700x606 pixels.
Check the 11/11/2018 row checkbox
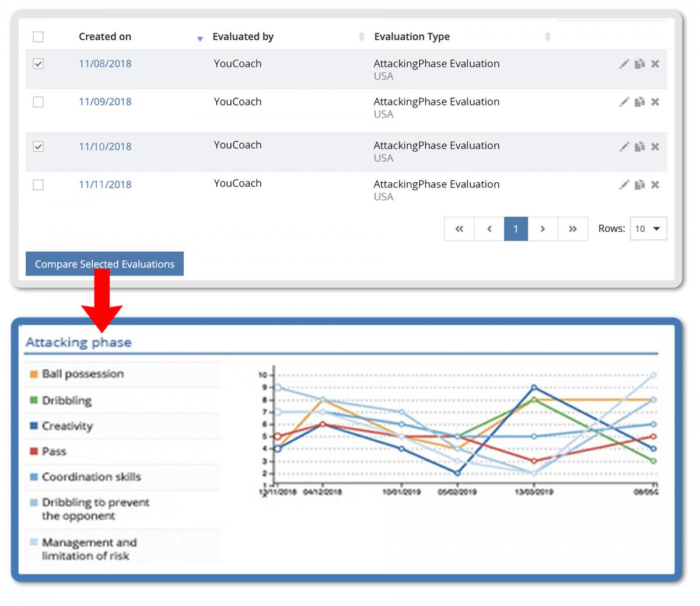click(38, 185)
